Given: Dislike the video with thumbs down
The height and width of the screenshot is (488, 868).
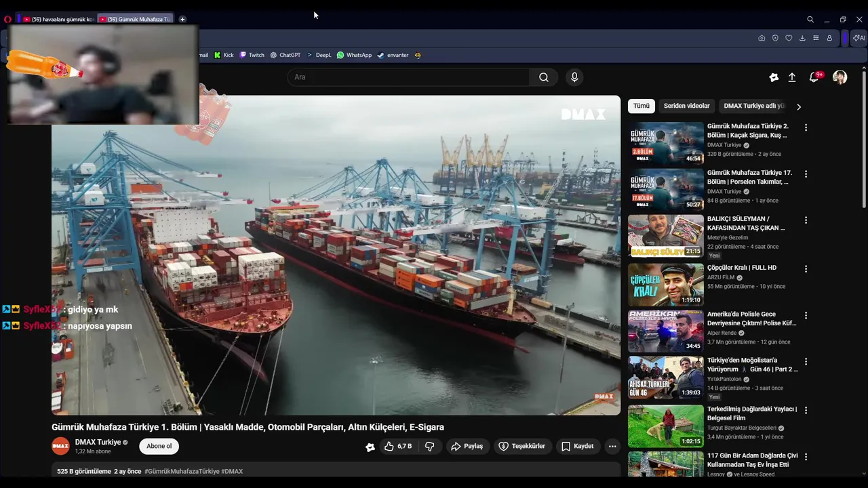Looking at the screenshot, I should 429,446.
